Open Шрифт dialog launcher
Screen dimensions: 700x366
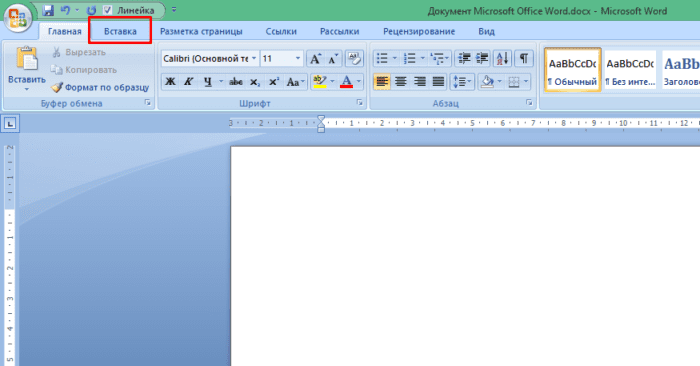pyautogui.click(x=359, y=103)
